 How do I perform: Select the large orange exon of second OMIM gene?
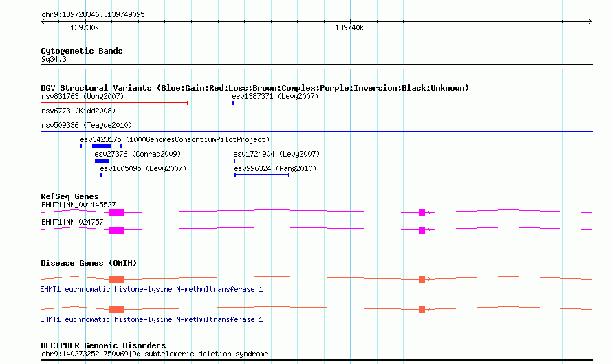click(x=116, y=310)
